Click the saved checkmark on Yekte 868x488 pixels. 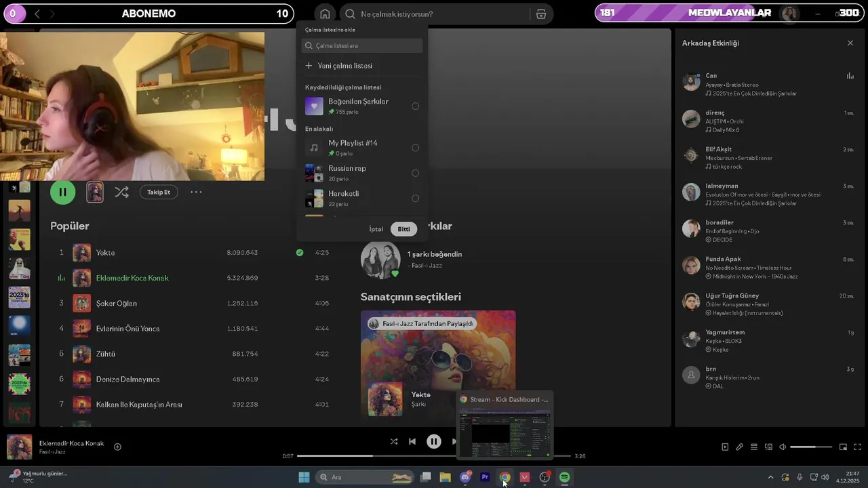click(299, 252)
